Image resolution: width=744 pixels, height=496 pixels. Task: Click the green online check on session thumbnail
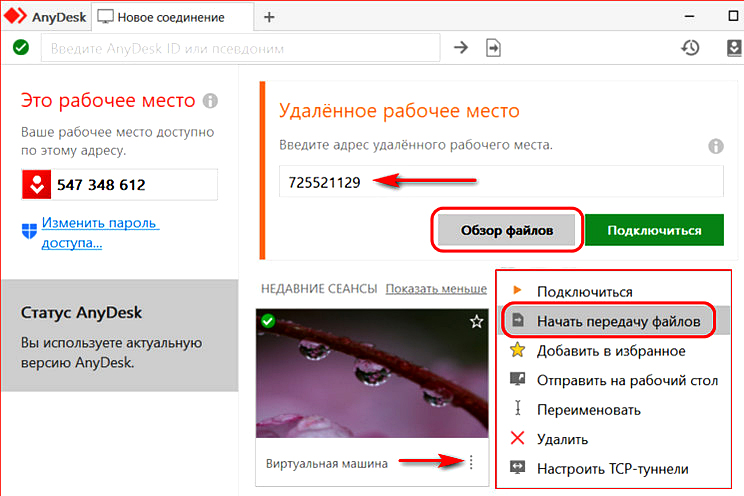click(x=268, y=321)
